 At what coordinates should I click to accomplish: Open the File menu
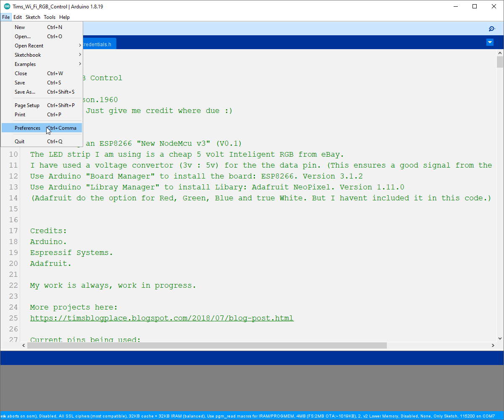point(6,17)
